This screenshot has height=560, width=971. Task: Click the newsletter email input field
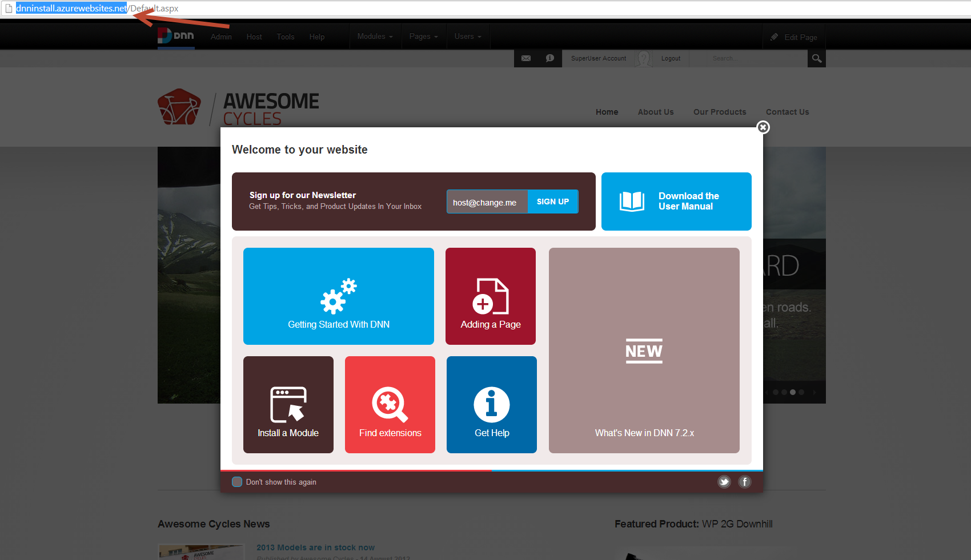(487, 202)
